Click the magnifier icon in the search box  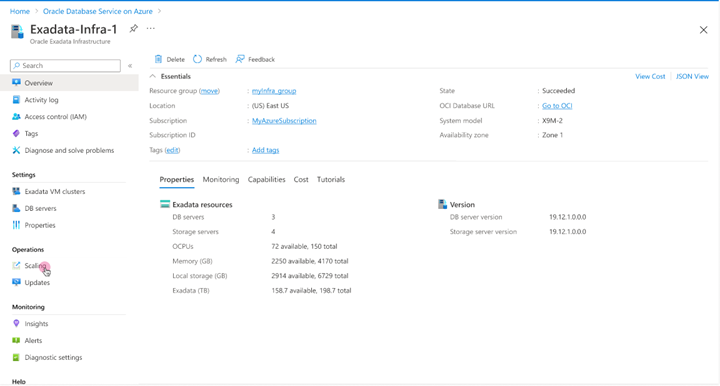click(17, 66)
